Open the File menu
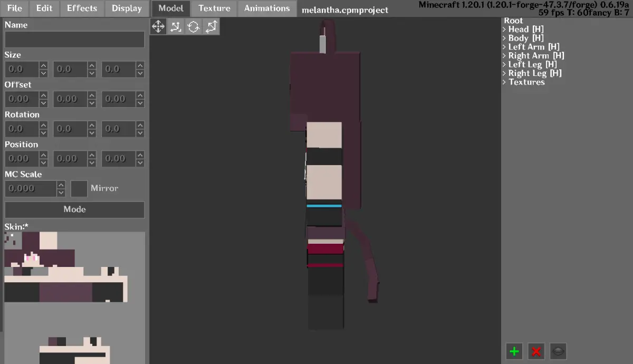The height and width of the screenshot is (364, 633). 15,8
